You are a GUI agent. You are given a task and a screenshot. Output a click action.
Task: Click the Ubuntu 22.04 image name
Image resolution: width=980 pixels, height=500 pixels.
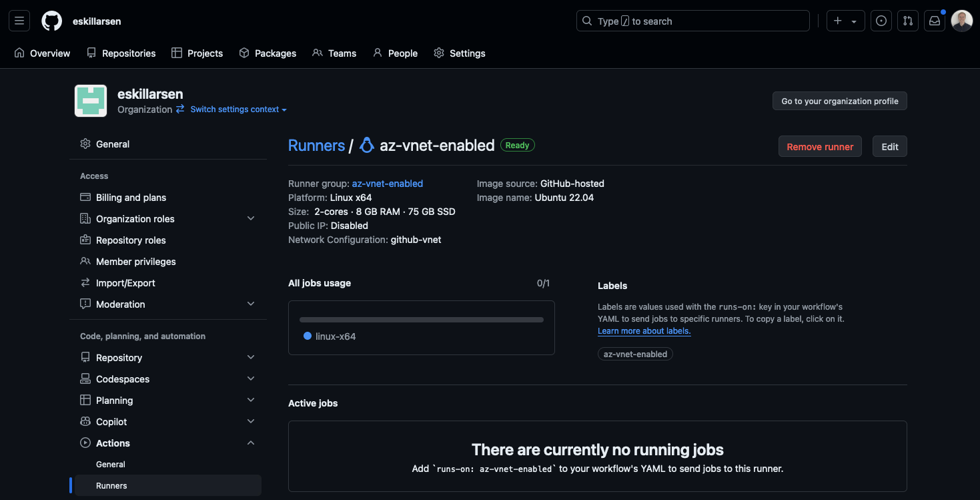[x=564, y=198]
